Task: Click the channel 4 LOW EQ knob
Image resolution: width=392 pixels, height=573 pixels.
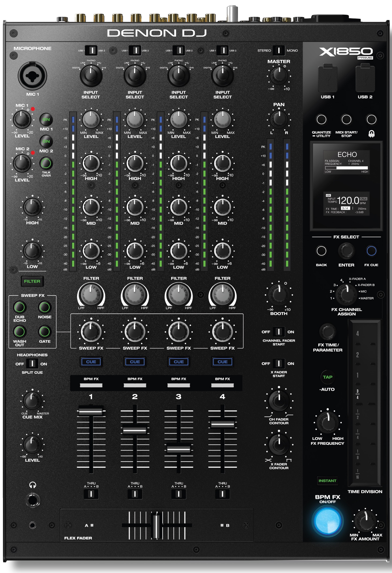Action: coord(222,251)
